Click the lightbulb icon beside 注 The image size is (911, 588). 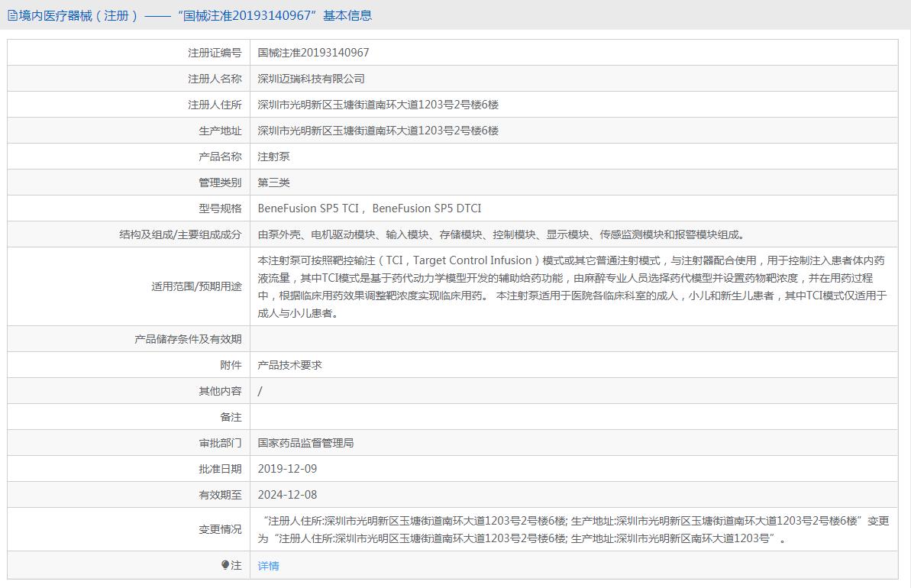coord(225,565)
